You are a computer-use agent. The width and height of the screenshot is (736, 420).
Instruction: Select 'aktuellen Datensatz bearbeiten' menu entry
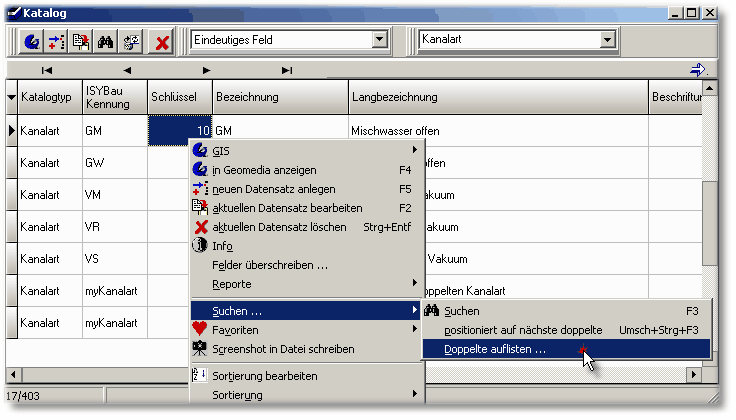point(307,208)
